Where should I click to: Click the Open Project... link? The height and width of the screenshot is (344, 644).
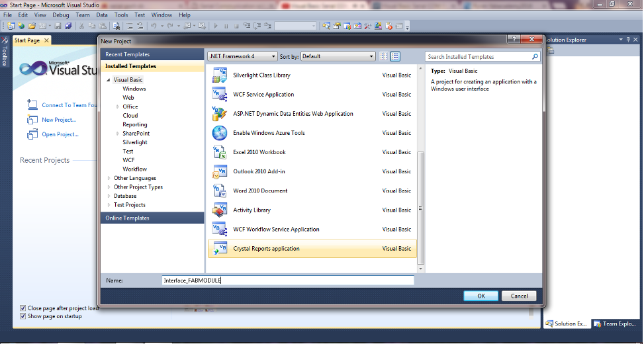click(x=60, y=134)
